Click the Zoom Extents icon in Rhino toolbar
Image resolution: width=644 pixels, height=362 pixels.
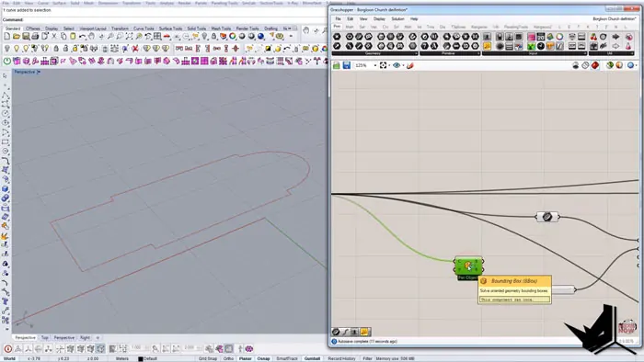[x=129, y=37]
